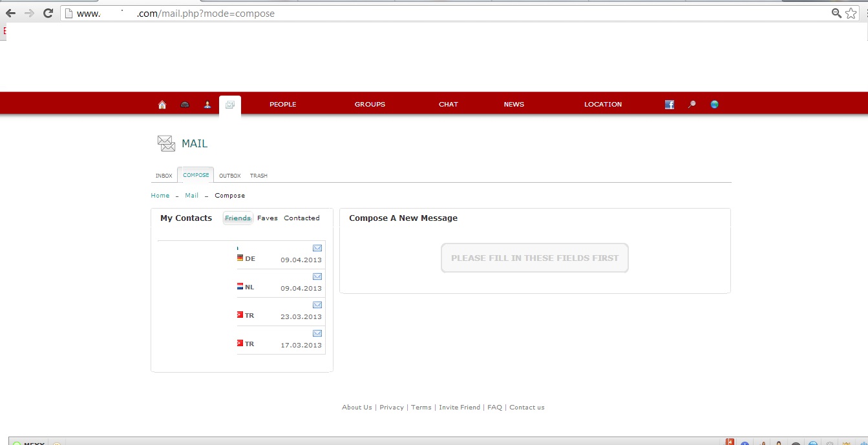Follow the Invite Friend footer link
Image resolution: width=868 pixels, height=445 pixels.
pos(460,408)
